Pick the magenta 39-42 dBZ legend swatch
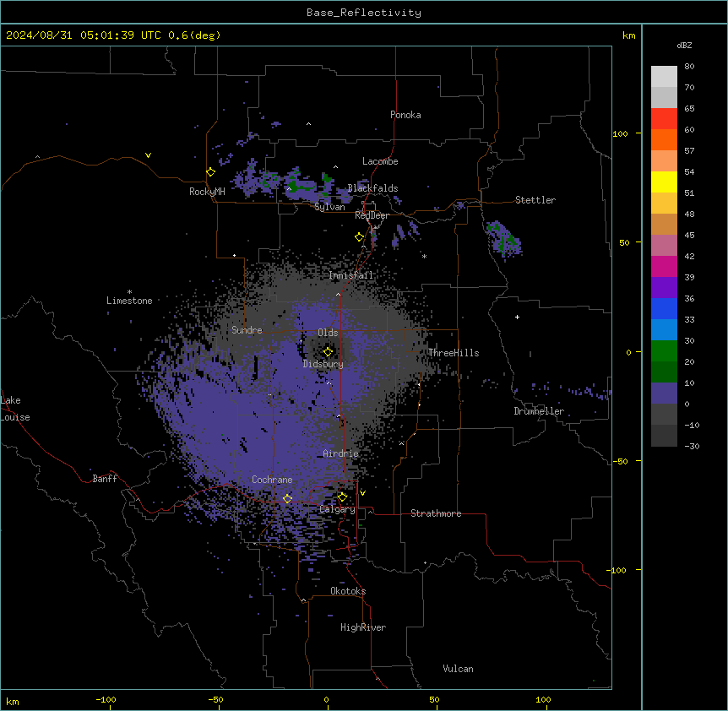728x711 pixels. (664, 266)
